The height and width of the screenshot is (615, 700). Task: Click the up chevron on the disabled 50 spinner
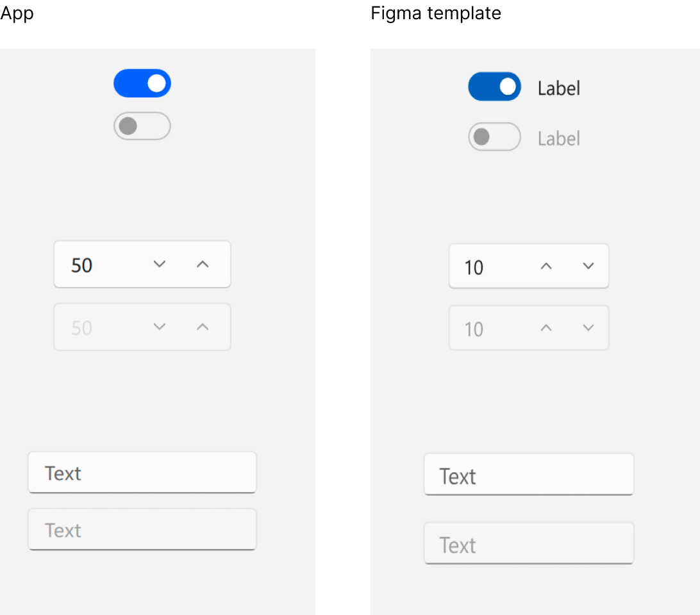203,327
